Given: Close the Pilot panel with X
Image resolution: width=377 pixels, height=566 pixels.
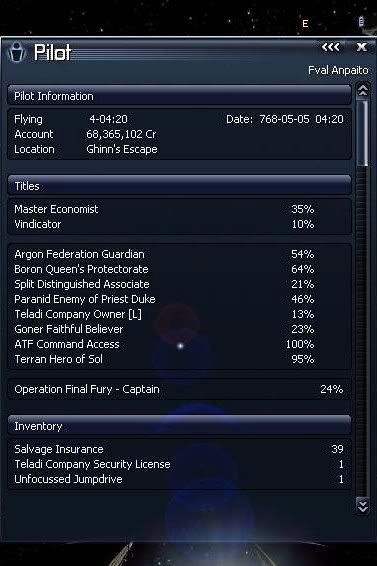Looking at the screenshot, I should point(361,47).
